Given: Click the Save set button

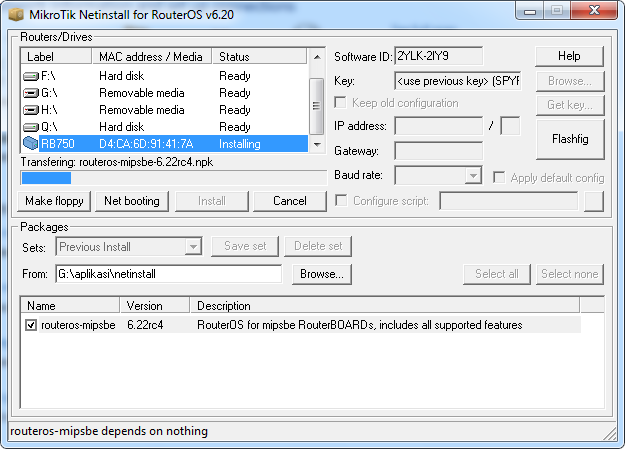Looking at the screenshot, I should tap(245, 246).
